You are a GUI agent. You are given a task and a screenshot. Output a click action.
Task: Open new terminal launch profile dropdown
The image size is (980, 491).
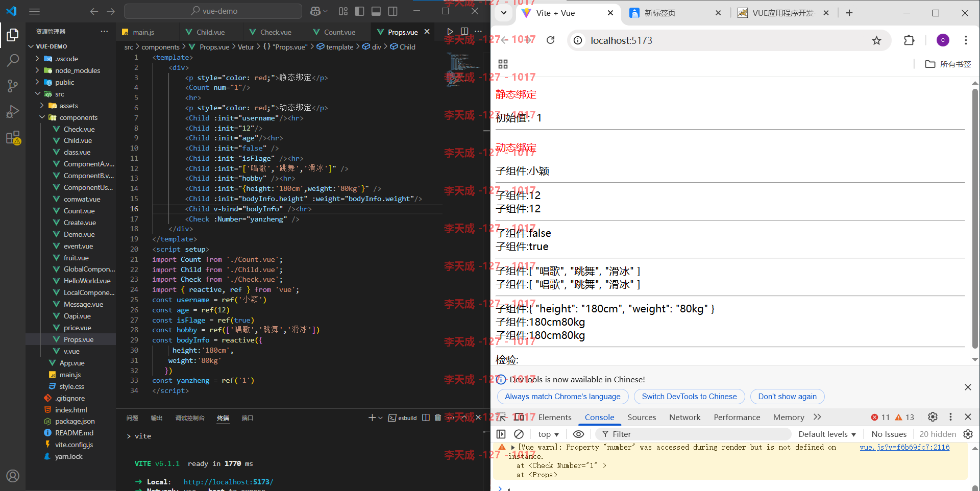coord(380,418)
